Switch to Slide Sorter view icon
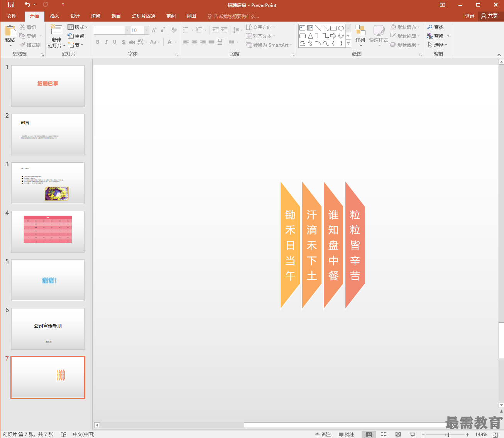The width and height of the screenshot is (504, 438). click(384, 435)
